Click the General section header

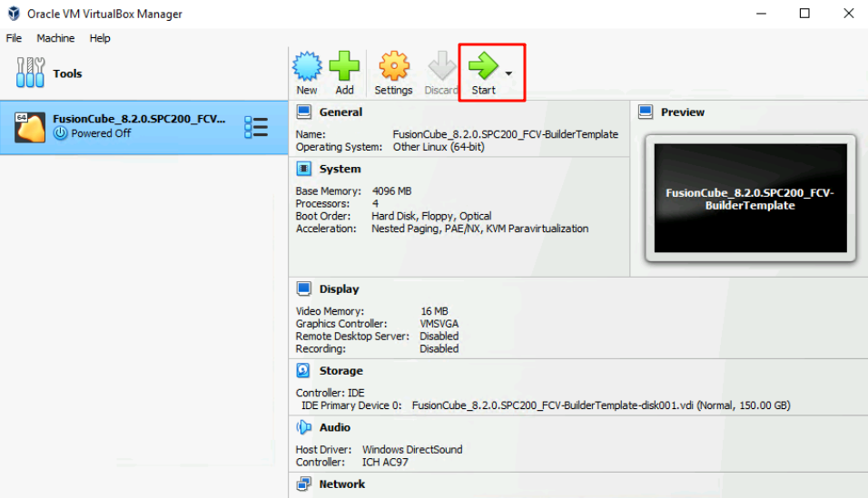[340, 112]
